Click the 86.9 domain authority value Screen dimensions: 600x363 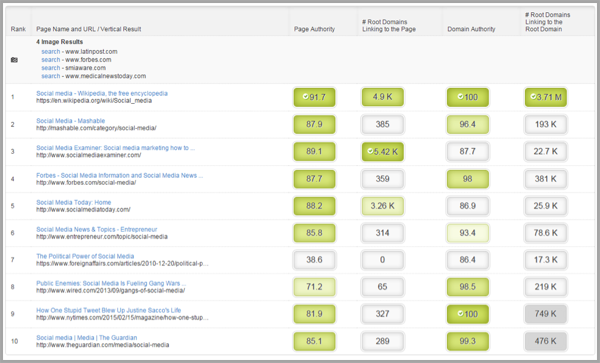click(x=468, y=206)
